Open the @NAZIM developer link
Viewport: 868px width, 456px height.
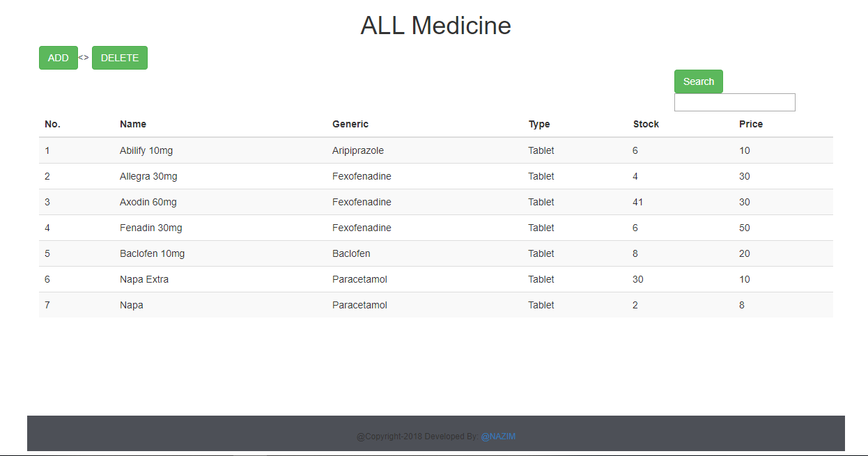[498, 437]
